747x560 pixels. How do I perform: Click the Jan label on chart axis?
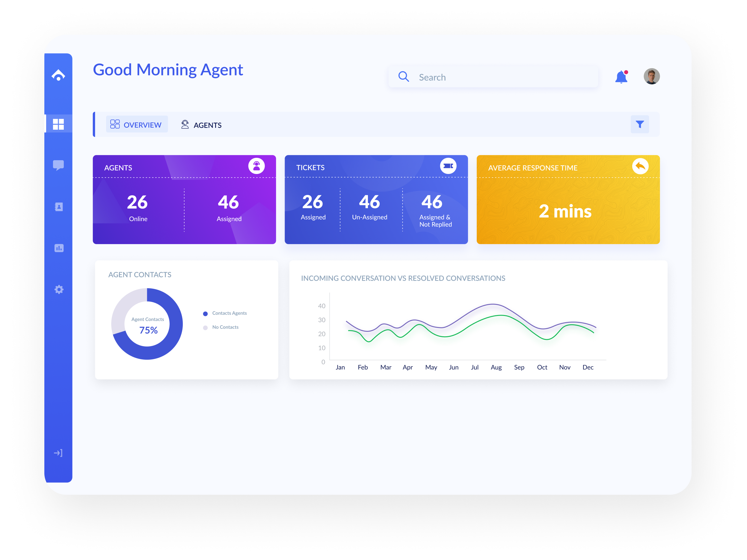pyautogui.click(x=340, y=367)
